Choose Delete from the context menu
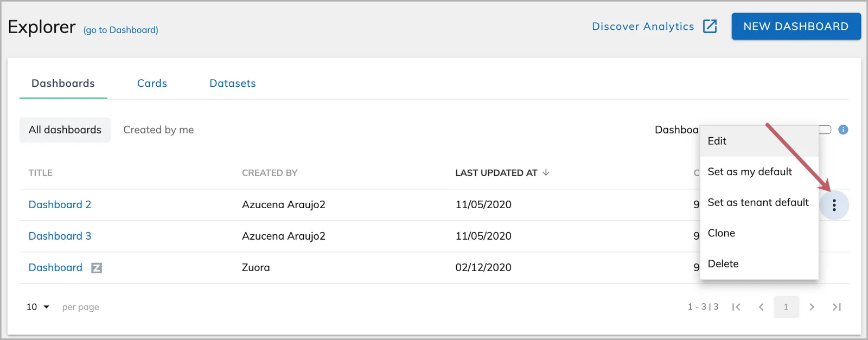This screenshot has height=340, width=868. pyautogui.click(x=759, y=264)
